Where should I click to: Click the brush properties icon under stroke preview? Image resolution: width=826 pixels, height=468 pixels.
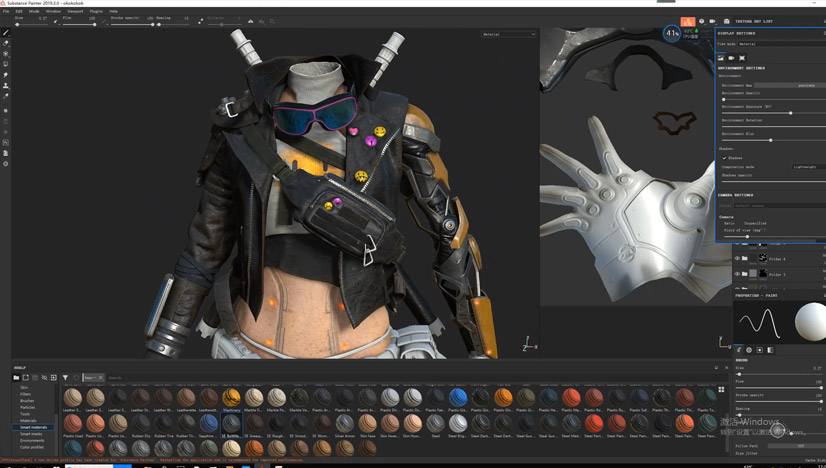(x=739, y=350)
